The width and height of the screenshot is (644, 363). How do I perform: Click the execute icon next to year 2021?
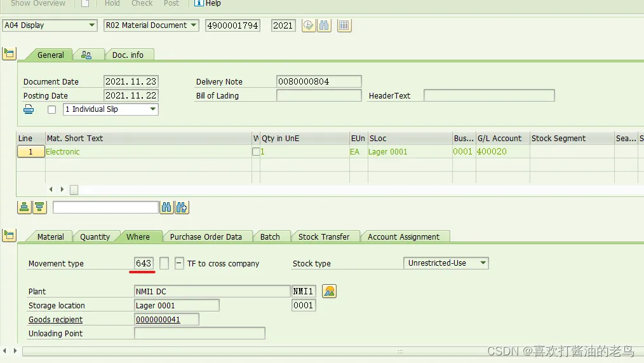click(x=309, y=25)
